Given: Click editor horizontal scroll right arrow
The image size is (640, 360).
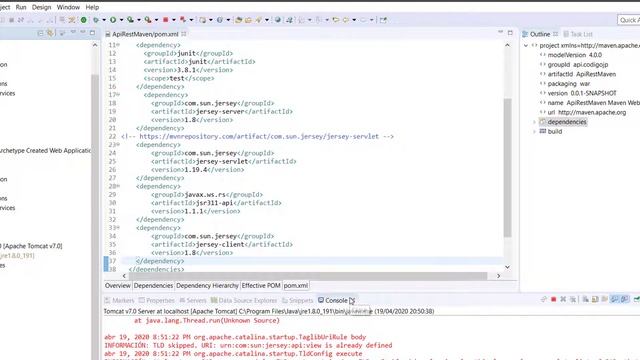Looking at the screenshot, I should 498,276.
